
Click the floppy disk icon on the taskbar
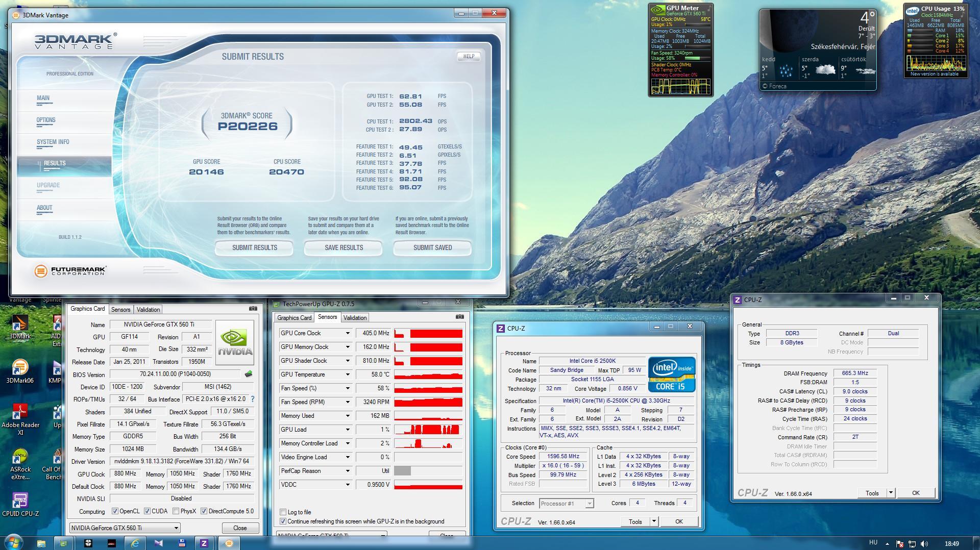pyautogui.click(x=181, y=543)
